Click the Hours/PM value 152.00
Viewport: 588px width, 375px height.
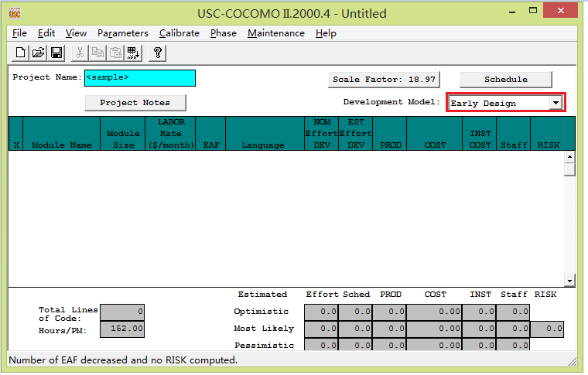point(122,329)
